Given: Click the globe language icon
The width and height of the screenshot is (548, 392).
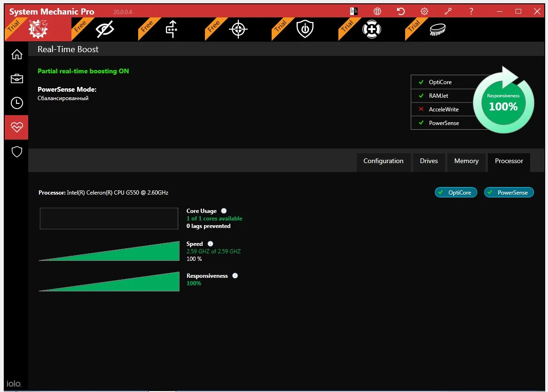Looking at the screenshot, I should click(x=377, y=11).
